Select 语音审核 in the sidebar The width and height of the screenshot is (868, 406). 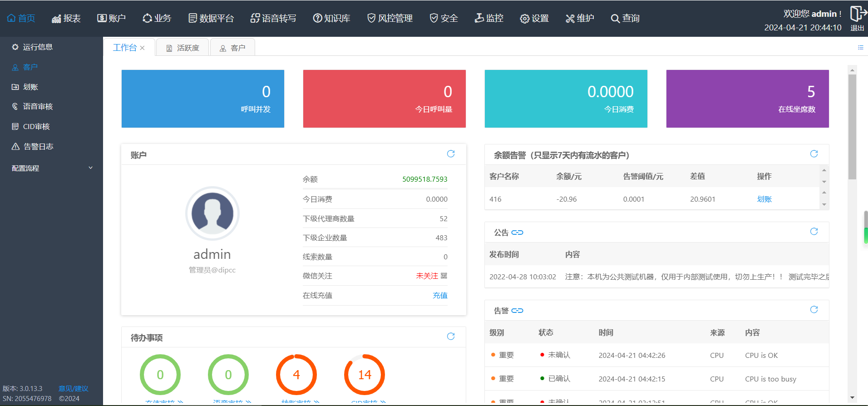[38, 106]
